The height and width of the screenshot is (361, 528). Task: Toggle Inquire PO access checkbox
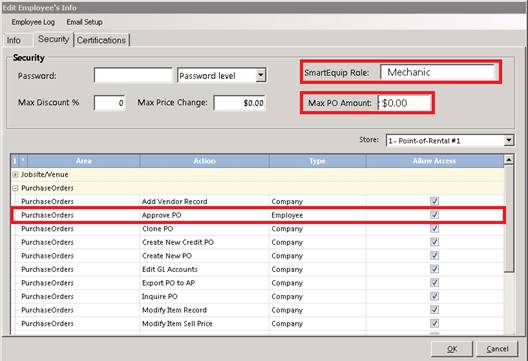[434, 296]
